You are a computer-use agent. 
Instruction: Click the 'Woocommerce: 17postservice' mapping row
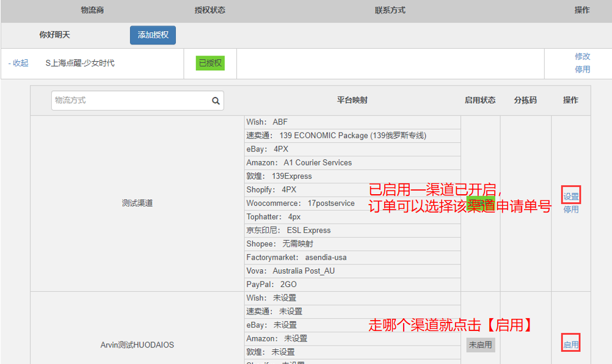click(x=352, y=203)
